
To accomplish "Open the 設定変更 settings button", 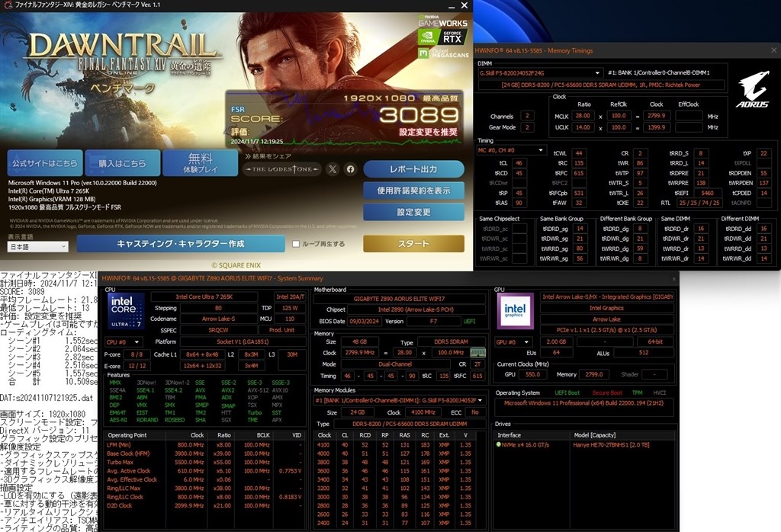I will coord(413,212).
